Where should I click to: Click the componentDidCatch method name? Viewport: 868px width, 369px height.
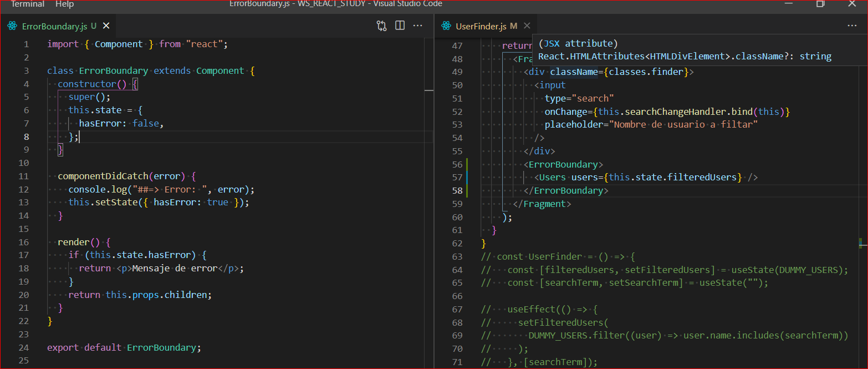pyautogui.click(x=103, y=176)
